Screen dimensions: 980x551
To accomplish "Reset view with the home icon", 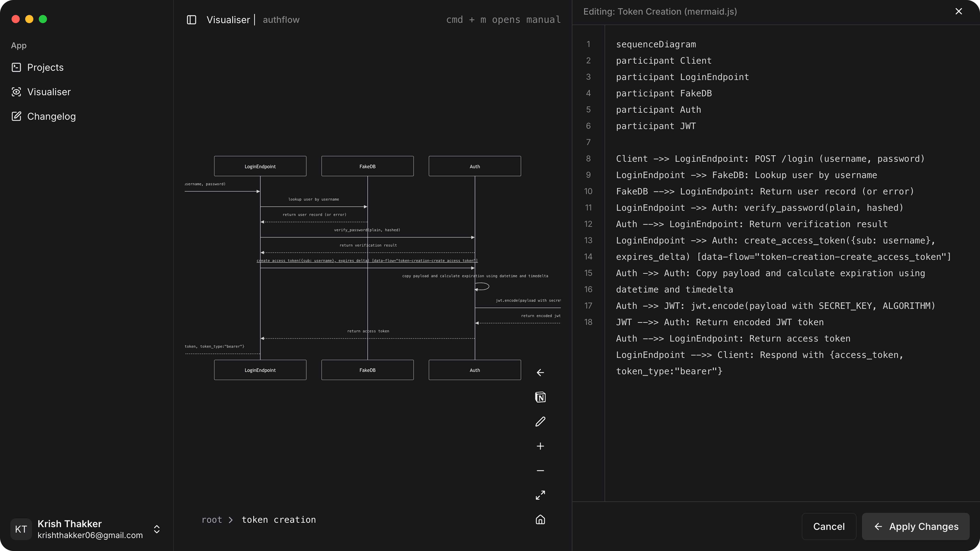I will pyautogui.click(x=540, y=519).
